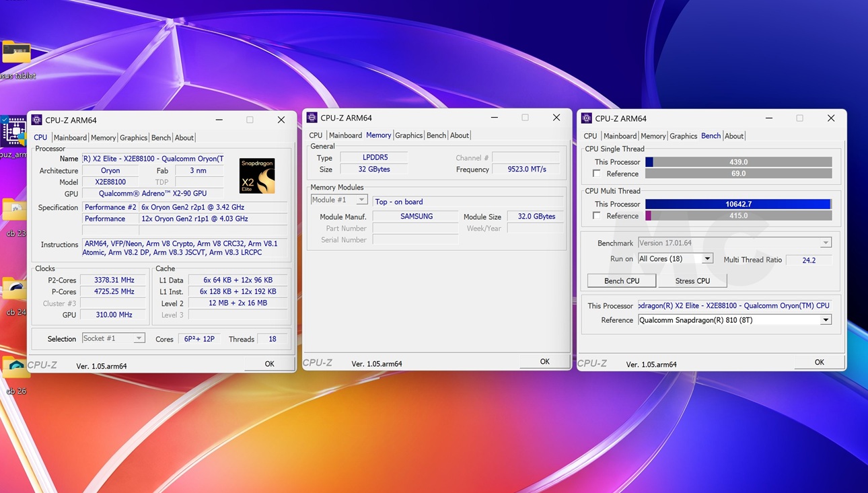This screenshot has height=493, width=868.
Task: Click the Level 2 cache value 12 MB + 2x 16 MB
Action: click(x=238, y=303)
